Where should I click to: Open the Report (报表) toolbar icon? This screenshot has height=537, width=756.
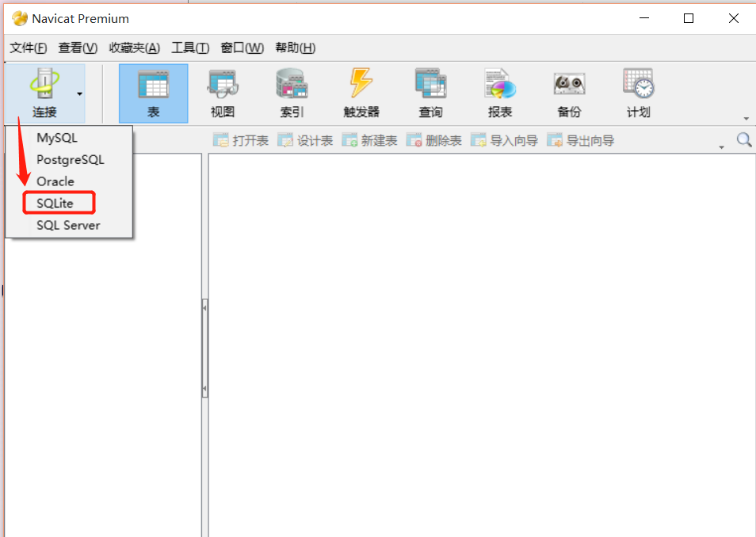click(x=500, y=93)
